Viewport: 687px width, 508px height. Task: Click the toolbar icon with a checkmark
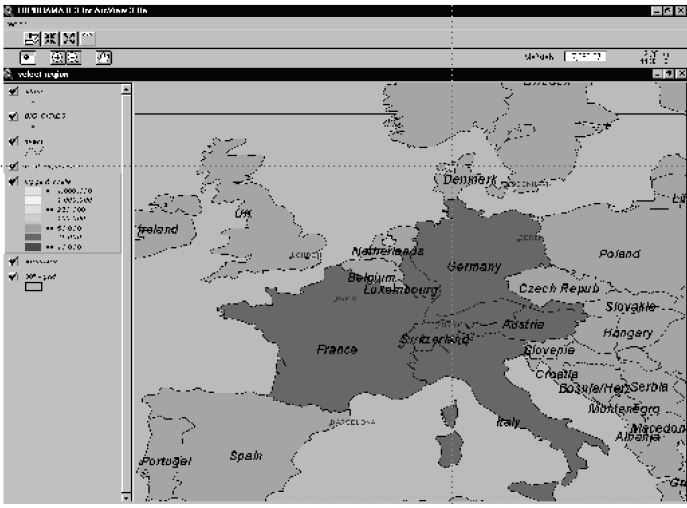coord(32,38)
